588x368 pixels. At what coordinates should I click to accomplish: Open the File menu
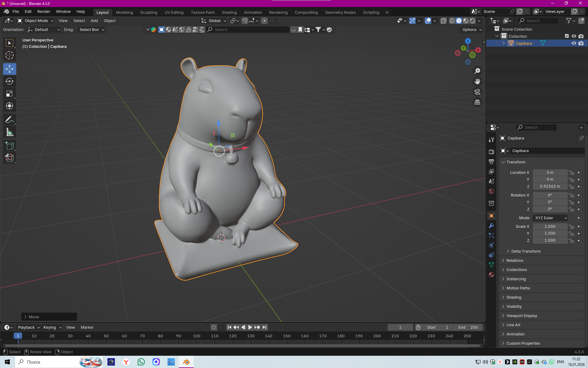[x=16, y=12]
